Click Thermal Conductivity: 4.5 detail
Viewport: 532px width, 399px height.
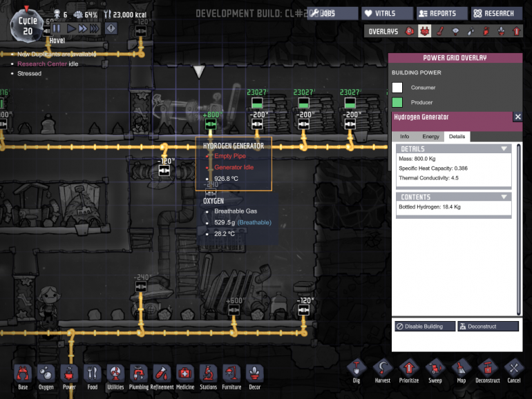[428, 178]
